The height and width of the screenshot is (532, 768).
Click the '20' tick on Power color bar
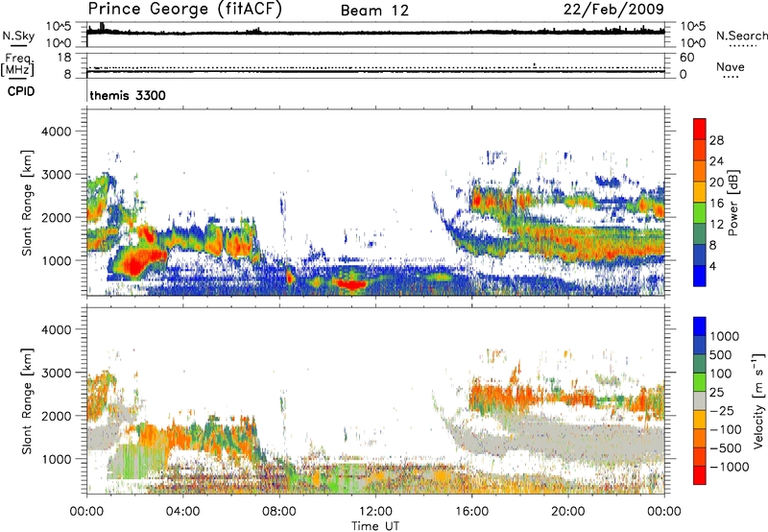pyautogui.click(x=716, y=182)
